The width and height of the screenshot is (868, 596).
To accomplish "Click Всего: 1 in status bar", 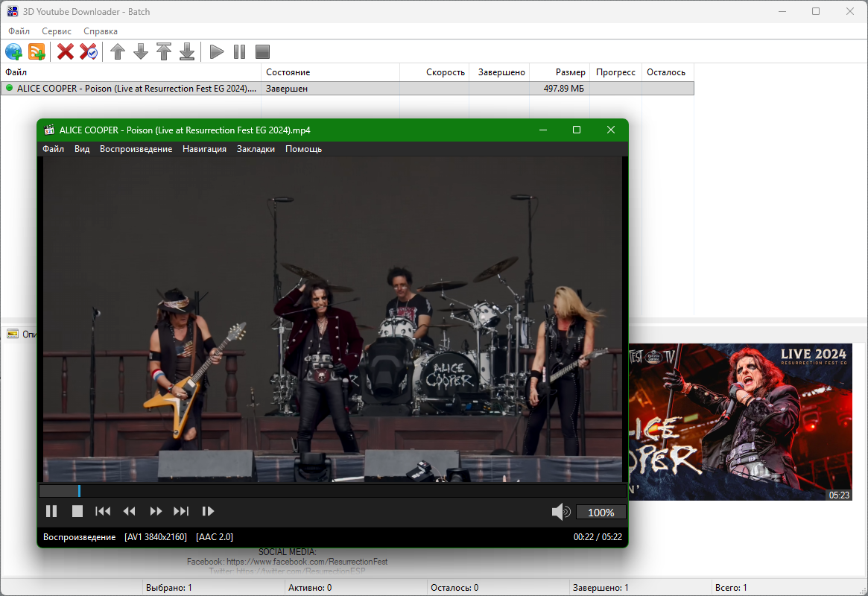I will tap(731, 588).
